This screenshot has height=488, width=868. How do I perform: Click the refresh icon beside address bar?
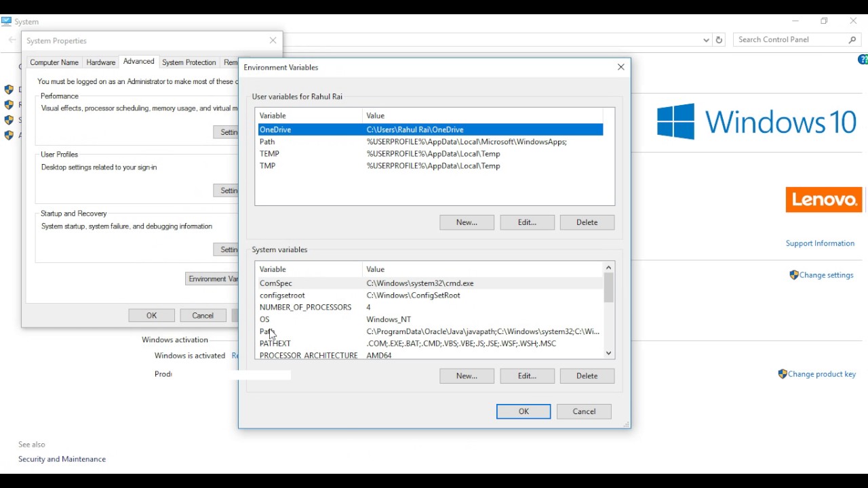[719, 40]
